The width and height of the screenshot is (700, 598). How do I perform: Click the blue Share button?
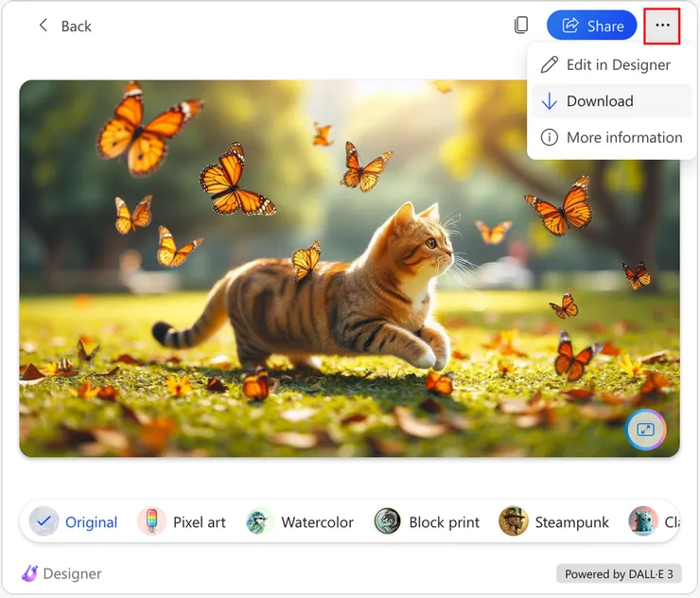tap(591, 26)
